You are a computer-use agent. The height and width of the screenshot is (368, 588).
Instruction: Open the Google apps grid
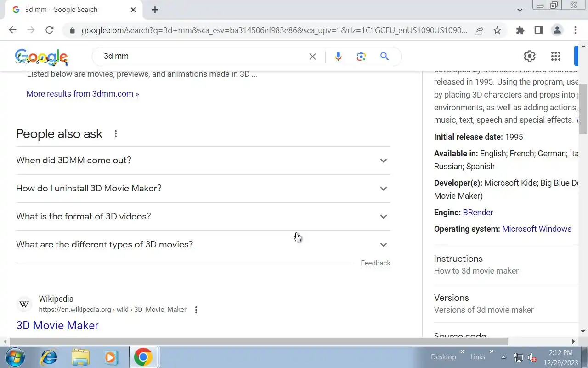coord(556,56)
